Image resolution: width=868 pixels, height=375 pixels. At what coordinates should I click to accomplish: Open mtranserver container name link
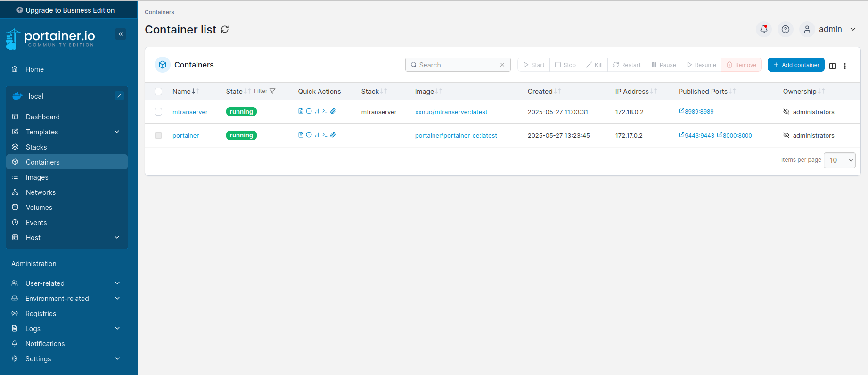190,112
